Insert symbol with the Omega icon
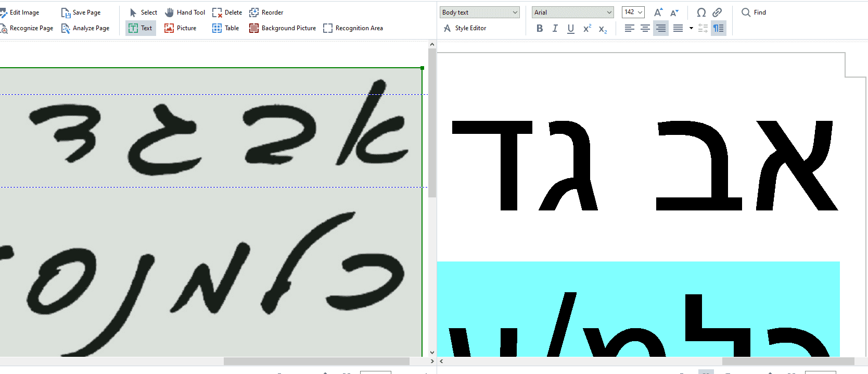The height and width of the screenshot is (374, 868). pyautogui.click(x=701, y=13)
